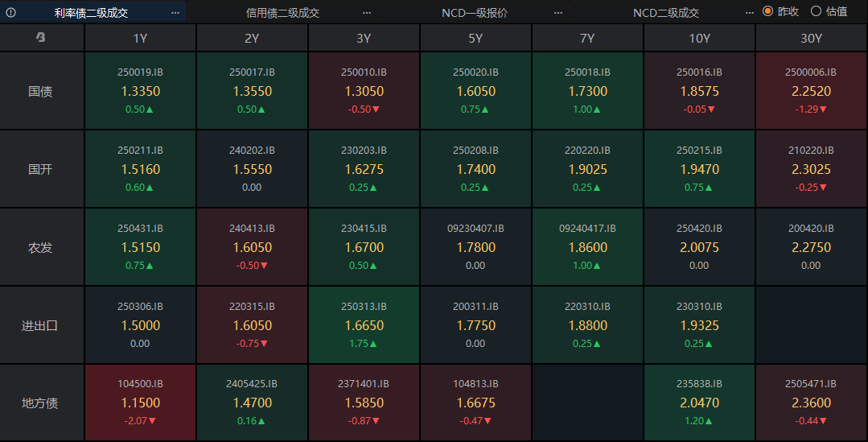
Task: Click the info icon beside 利率债二级成交
Action: (x=11, y=12)
